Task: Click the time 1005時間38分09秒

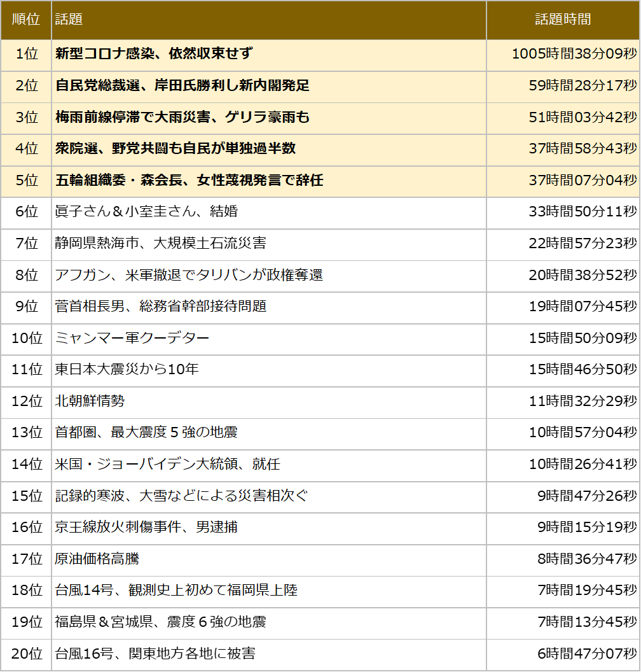Action: tap(574, 53)
